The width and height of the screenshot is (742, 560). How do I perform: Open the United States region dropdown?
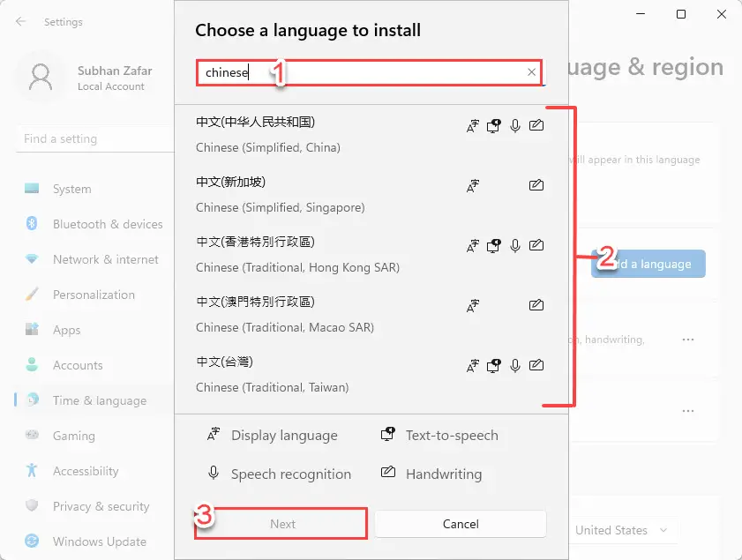[x=620, y=530]
